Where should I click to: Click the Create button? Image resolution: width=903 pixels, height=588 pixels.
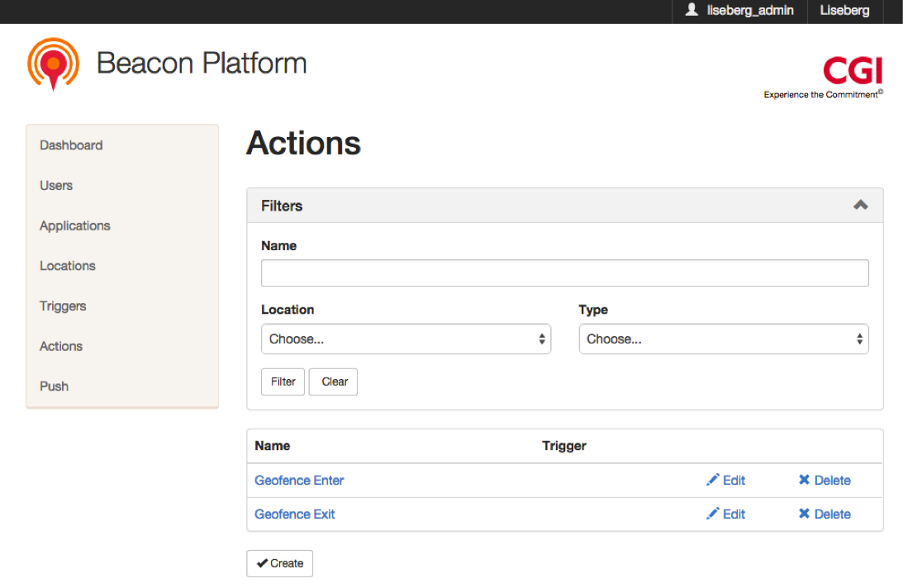point(280,563)
